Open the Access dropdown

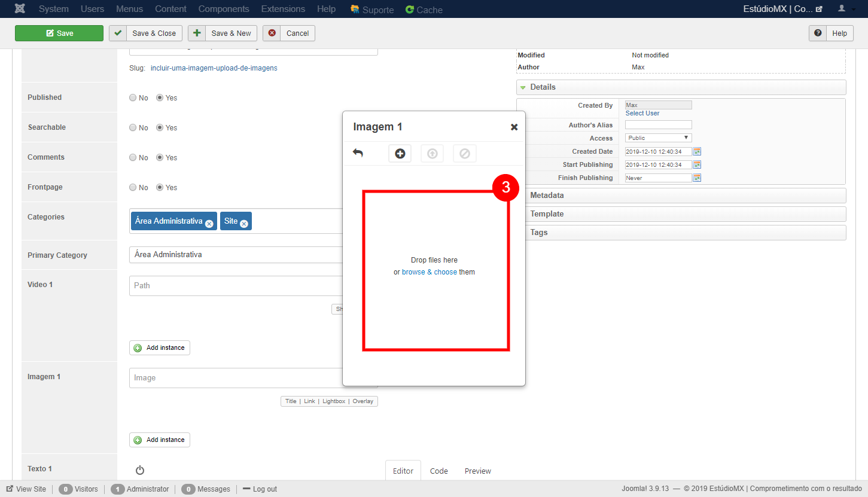coord(658,138)
